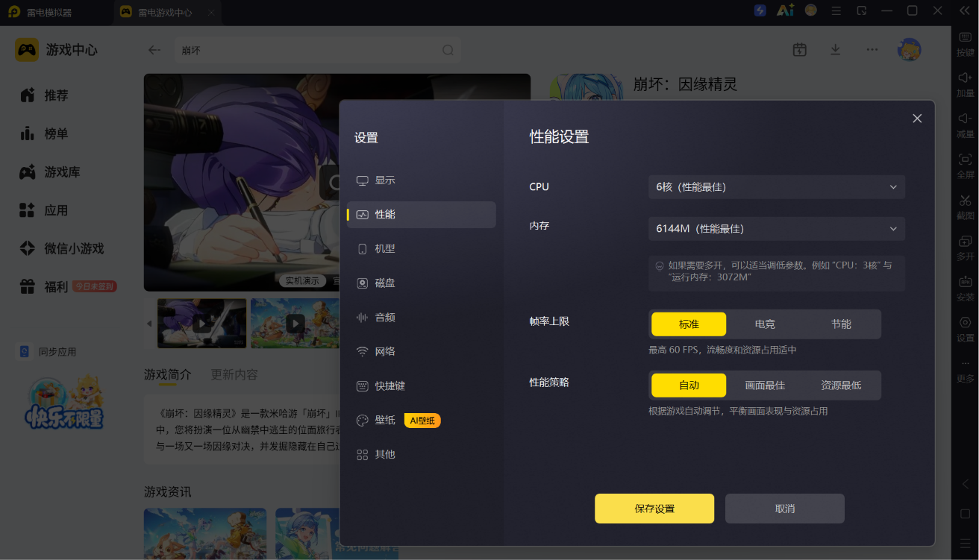The height and width of the screenshot is (560, 979).
Task: Click the magnifier search icon
Action: coord(448,50)
